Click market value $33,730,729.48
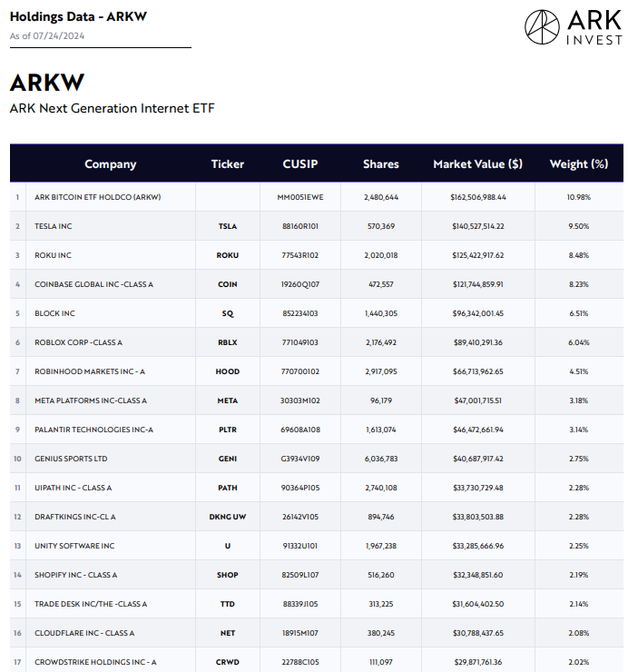The image size is (628, 672). 478,488
